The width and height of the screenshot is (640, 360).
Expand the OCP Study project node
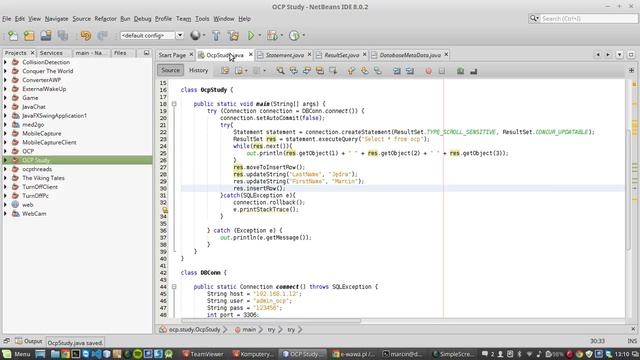[x=5, y=160]
